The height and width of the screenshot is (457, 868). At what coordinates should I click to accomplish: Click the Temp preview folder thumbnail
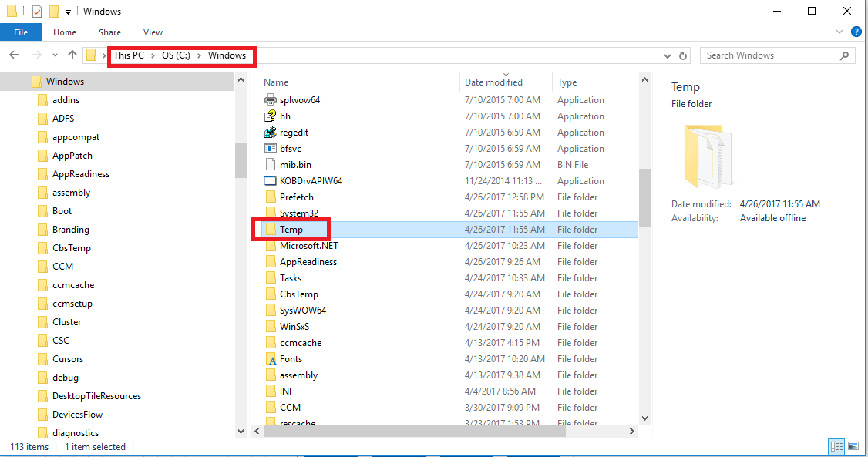(710, 156)
